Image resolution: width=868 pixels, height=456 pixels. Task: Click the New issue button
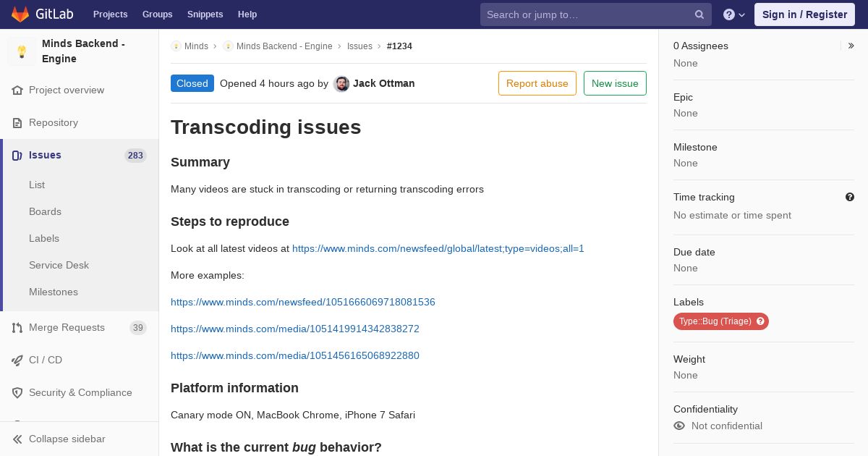pos(615,83)
